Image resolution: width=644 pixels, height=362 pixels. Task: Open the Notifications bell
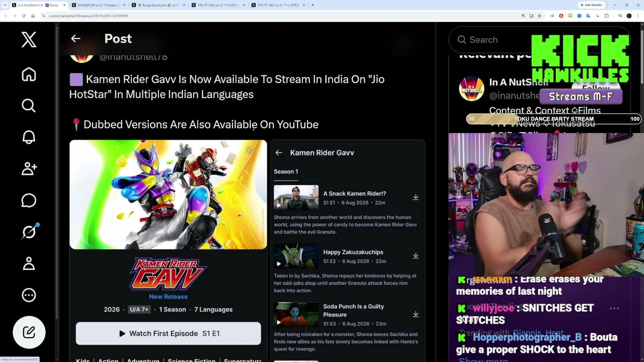point(29,137)
